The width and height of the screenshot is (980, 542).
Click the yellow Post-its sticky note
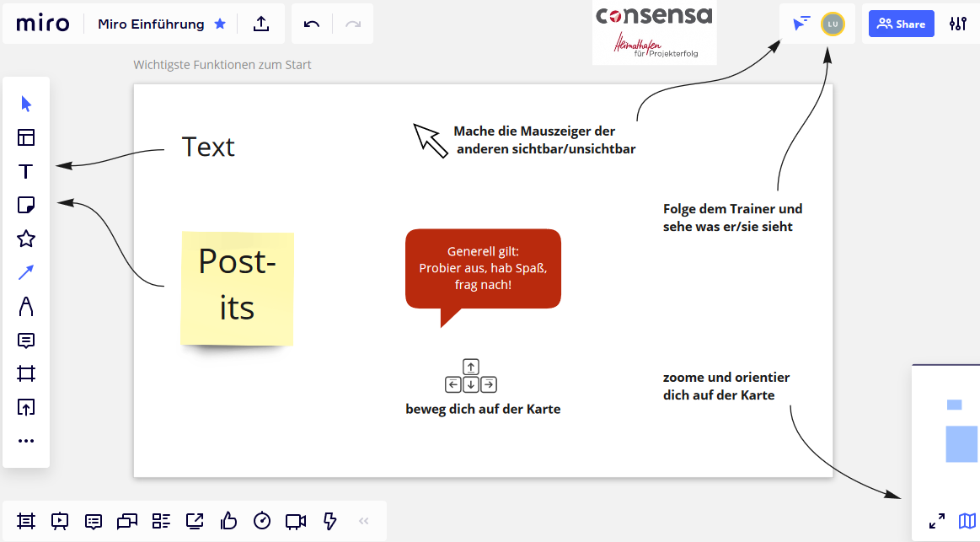pos(237,287)
